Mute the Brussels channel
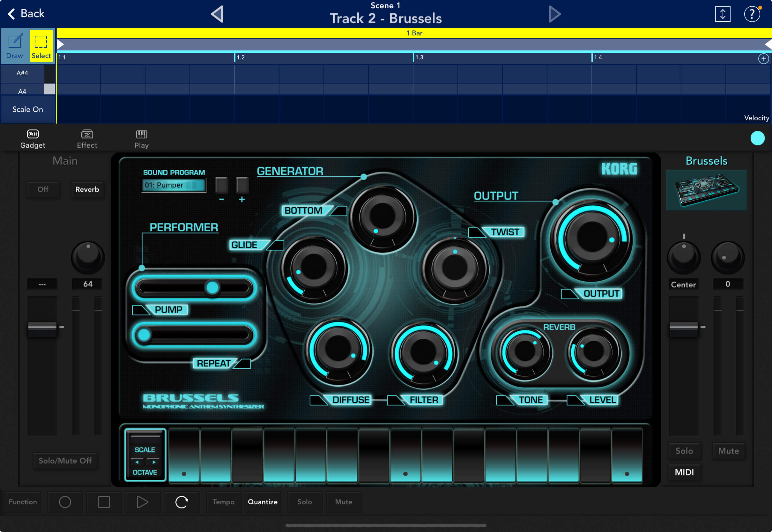 pyautogui.click(x=728, y=451)
